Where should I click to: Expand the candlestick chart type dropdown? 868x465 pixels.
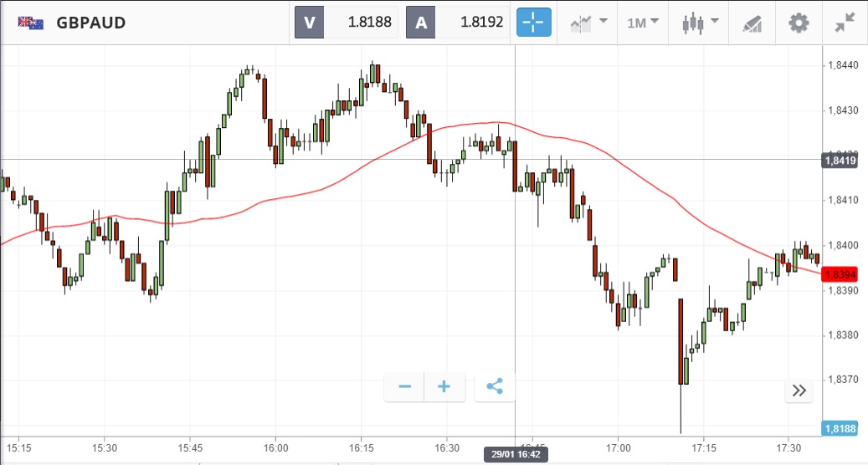click(x=701, y=23)
